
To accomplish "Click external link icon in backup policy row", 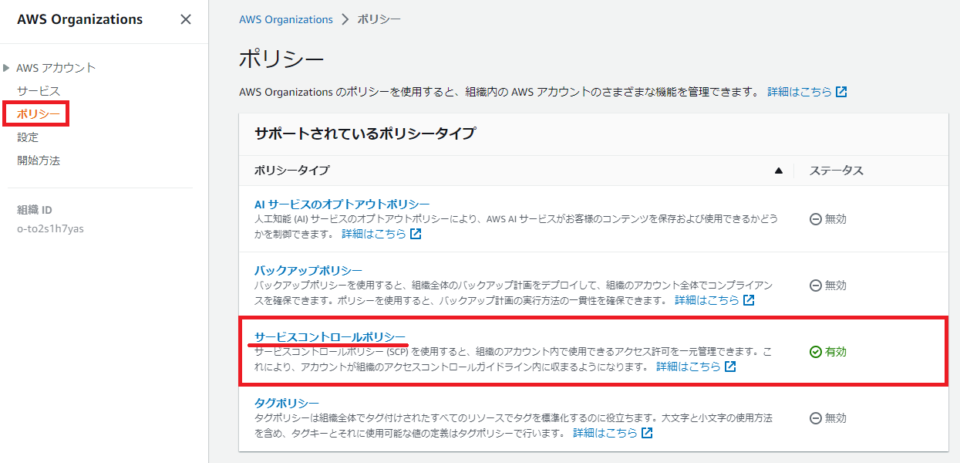I will (x=749, y=301).
